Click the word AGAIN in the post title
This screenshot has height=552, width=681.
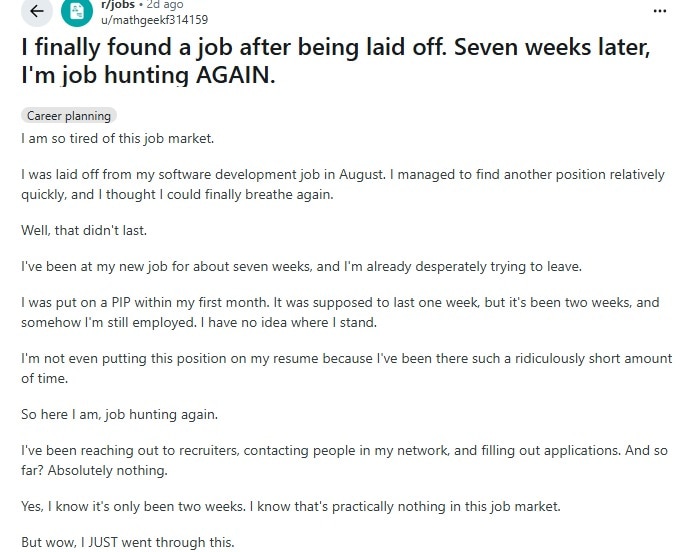click(x=235, y=75)
